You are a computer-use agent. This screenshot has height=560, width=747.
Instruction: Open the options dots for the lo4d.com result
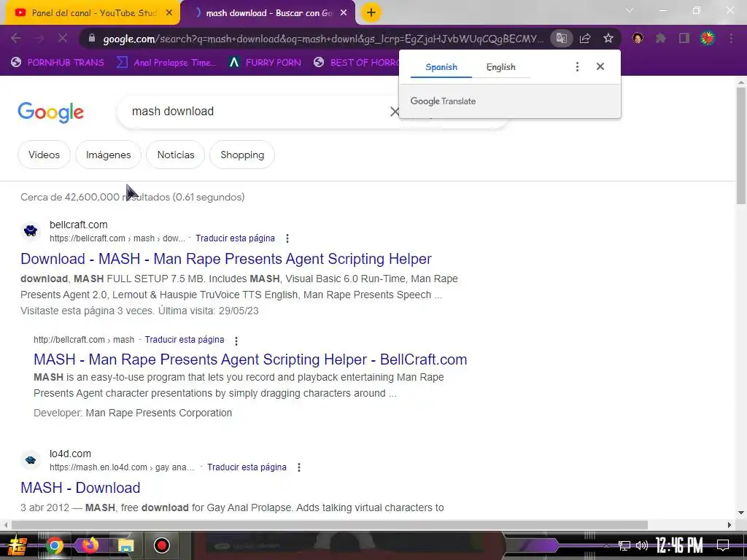click(x=299, y=467)
